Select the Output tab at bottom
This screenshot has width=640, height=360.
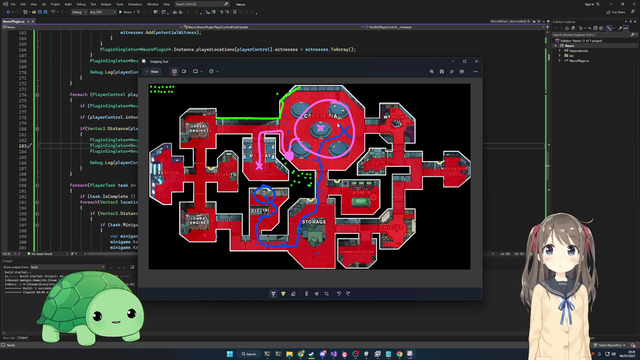(x=23, y=338)
